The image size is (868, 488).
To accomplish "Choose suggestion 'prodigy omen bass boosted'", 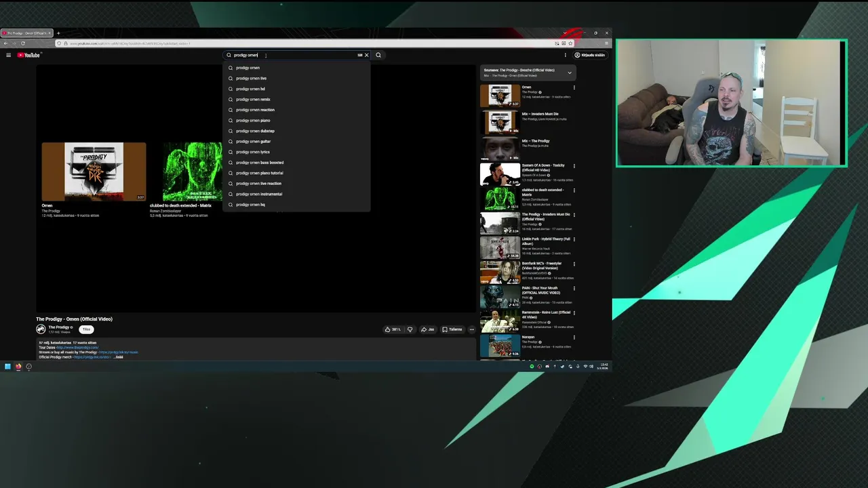I will [296, 162].
